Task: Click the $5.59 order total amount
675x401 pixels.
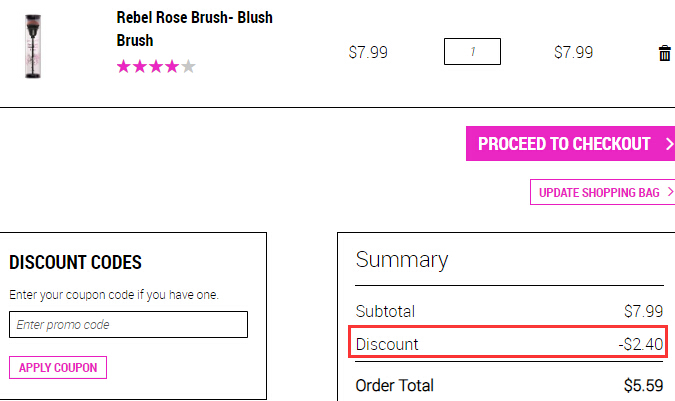Action: coord(643,386)
